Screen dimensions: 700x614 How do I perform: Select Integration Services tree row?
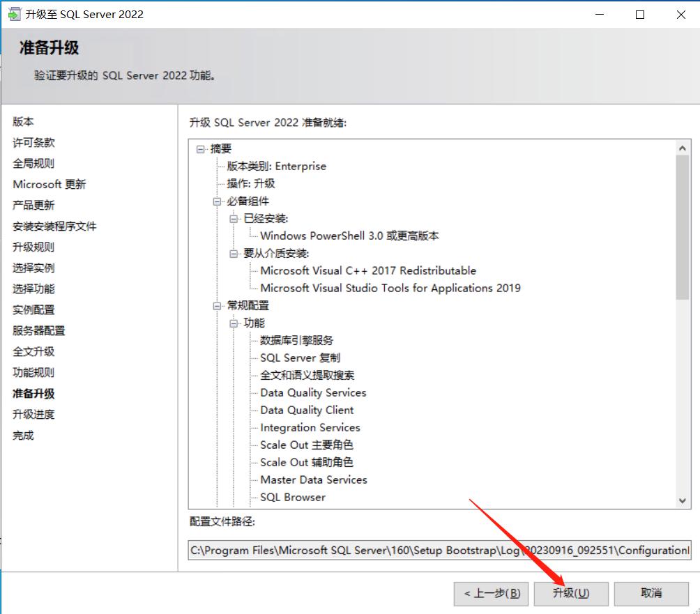[310, 427]
